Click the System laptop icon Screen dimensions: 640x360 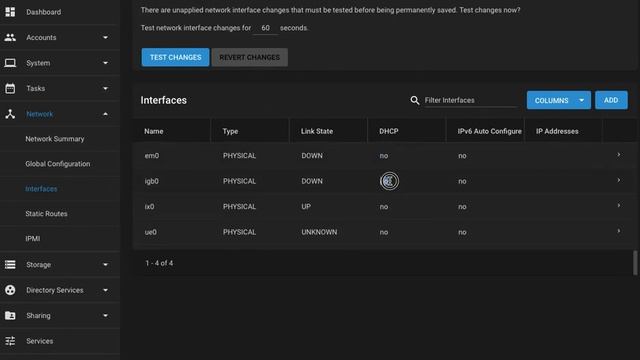(x=10, y=63)
